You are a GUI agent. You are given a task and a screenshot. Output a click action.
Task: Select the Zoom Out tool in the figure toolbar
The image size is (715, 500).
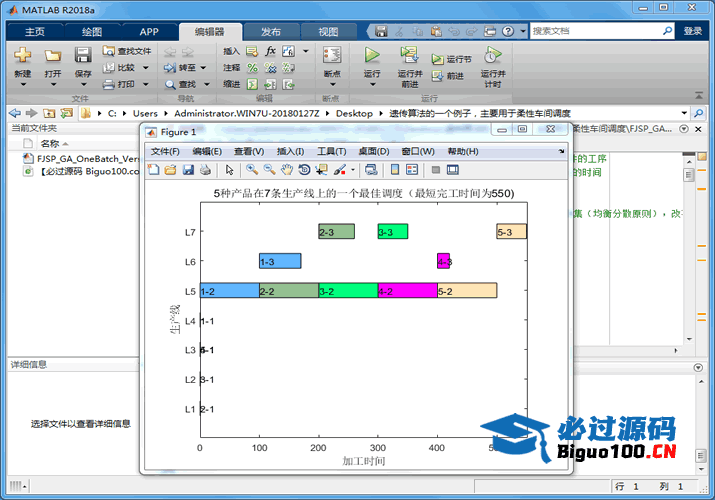point(269,170)
